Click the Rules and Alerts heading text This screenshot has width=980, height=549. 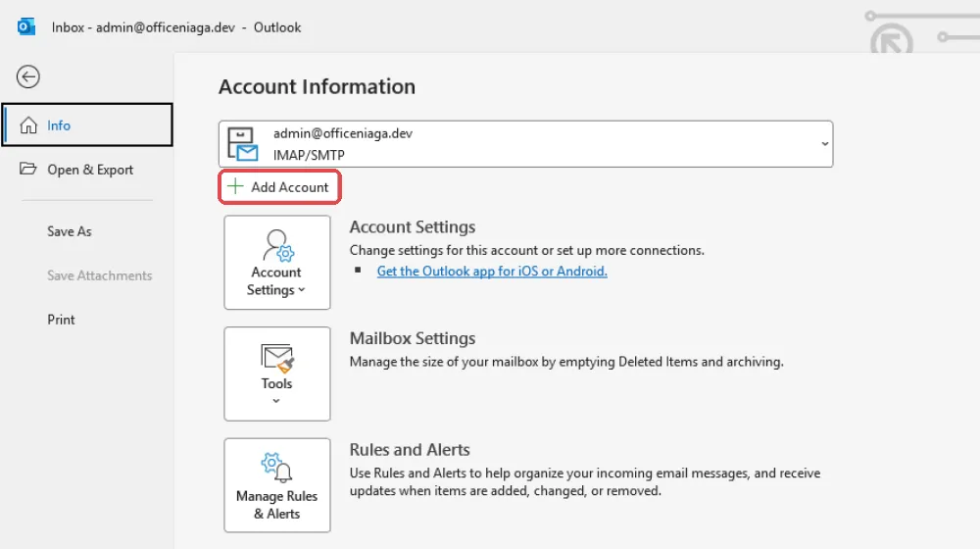coord(410,450)
